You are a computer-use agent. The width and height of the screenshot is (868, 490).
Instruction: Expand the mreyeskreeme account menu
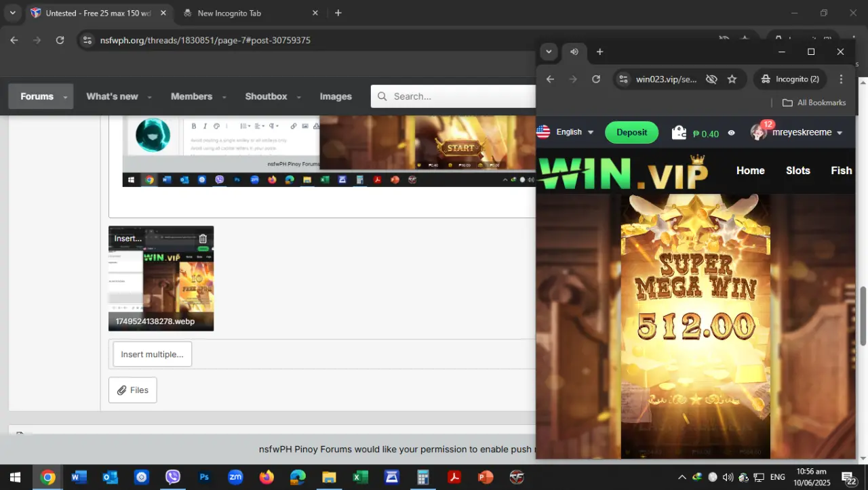point(840,133)
